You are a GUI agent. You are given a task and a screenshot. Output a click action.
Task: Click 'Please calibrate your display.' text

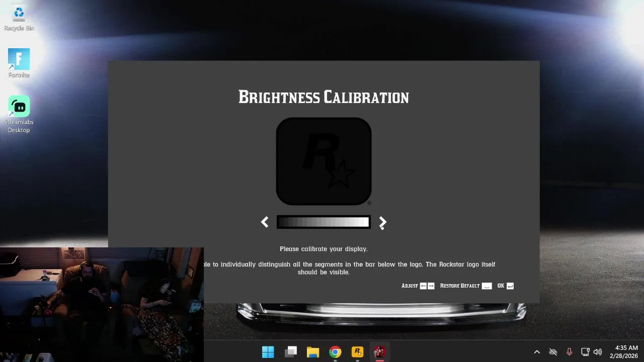click(324, 249)
